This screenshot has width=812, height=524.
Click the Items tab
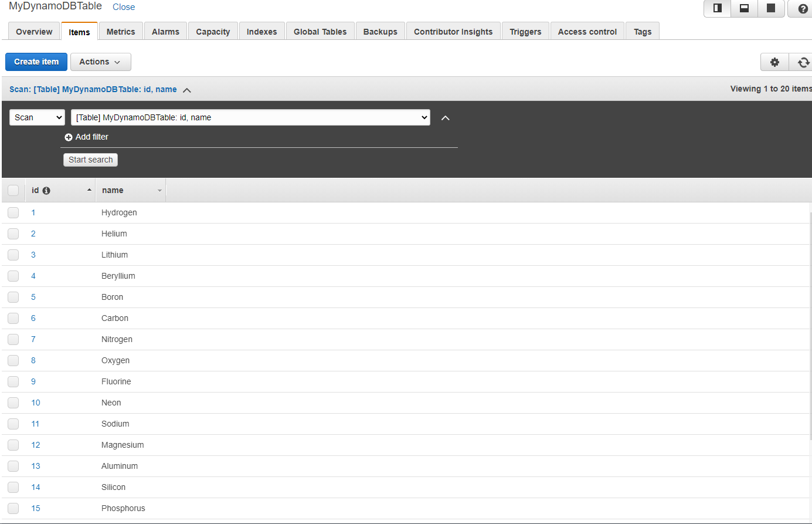point(79,32)
